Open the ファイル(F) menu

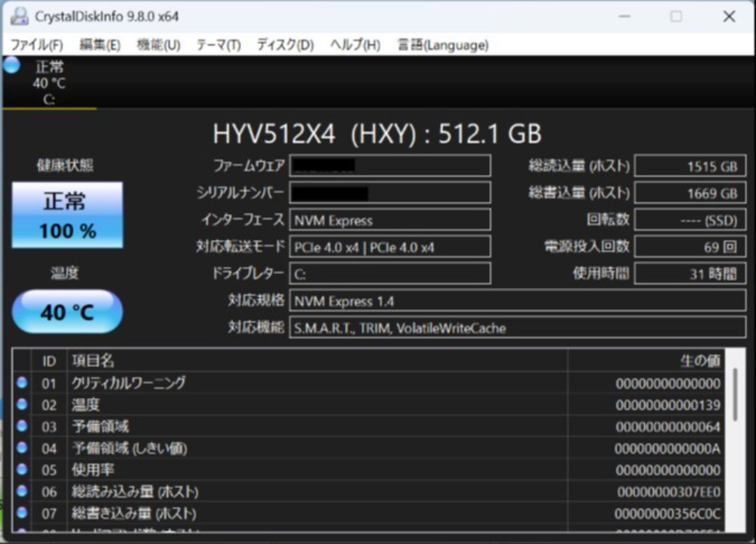(36, 45)
